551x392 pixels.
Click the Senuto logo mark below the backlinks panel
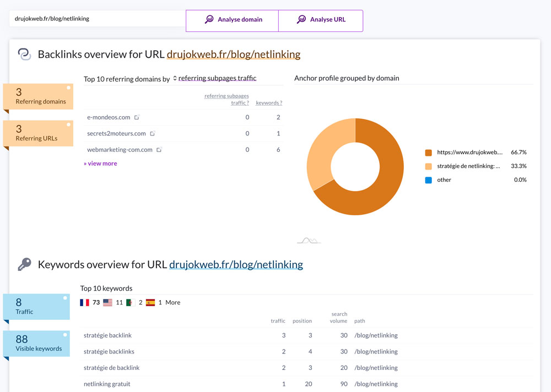[309, 241]
